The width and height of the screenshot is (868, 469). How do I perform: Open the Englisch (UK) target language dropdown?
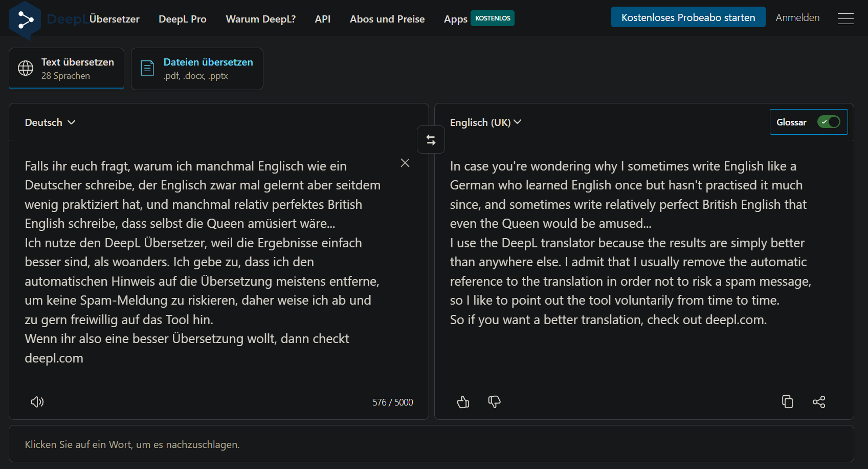485,122
